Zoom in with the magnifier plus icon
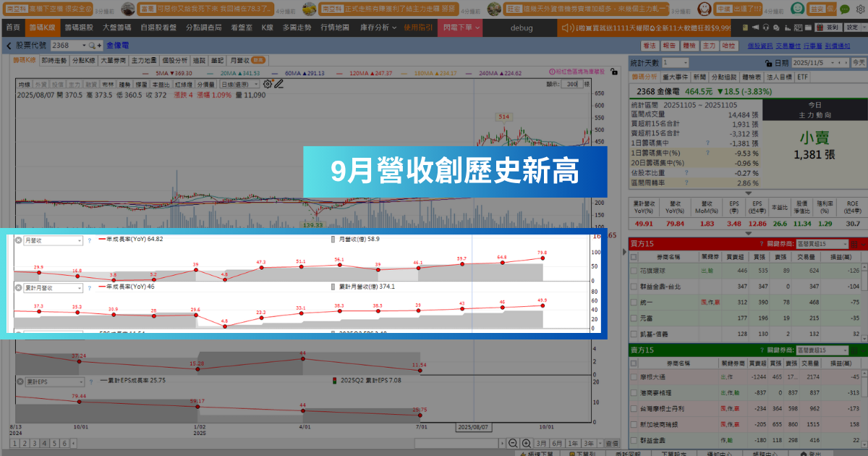868x456 pixels. [527, 443]
